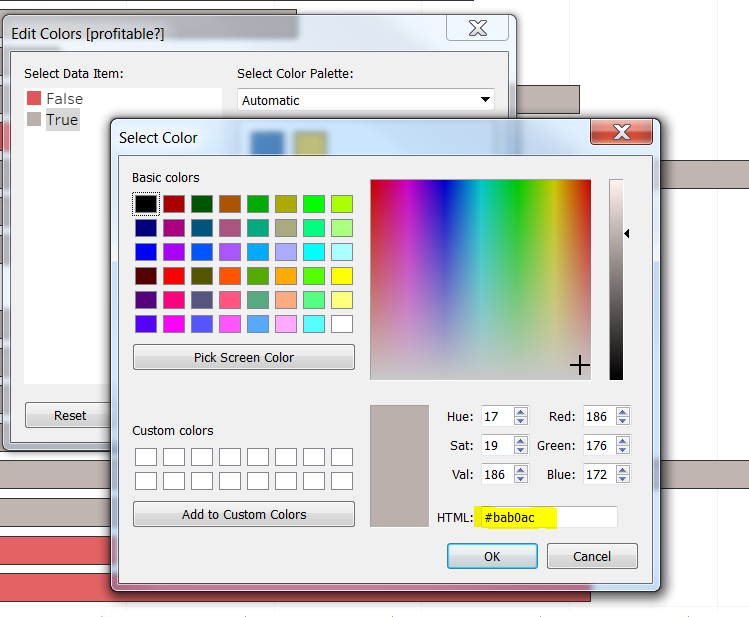The width and height of the screenshot is (749, 617).
Task: Select the pure red basic color swatch
Action: (x=174, y=274)
